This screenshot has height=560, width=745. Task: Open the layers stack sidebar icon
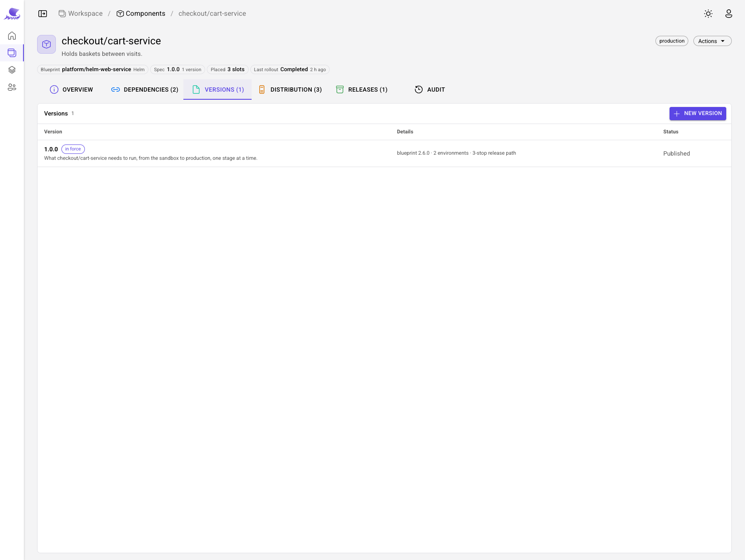(12, 70)
